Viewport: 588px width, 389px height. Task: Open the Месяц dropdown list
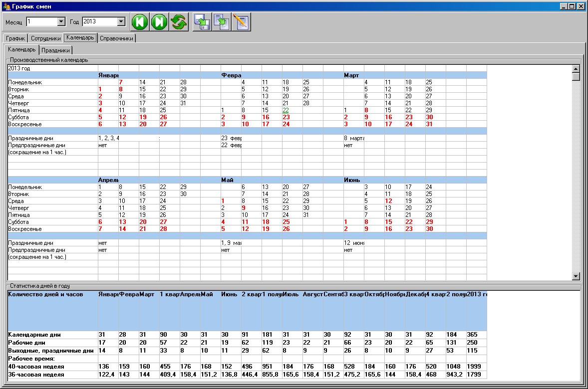(61, 22)
